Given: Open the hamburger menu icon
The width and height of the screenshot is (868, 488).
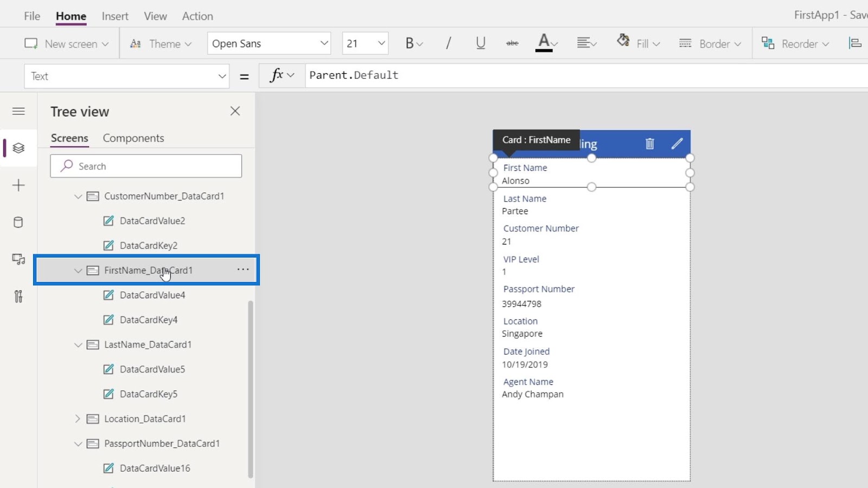Looking at the screenshot, I should 18,111.
